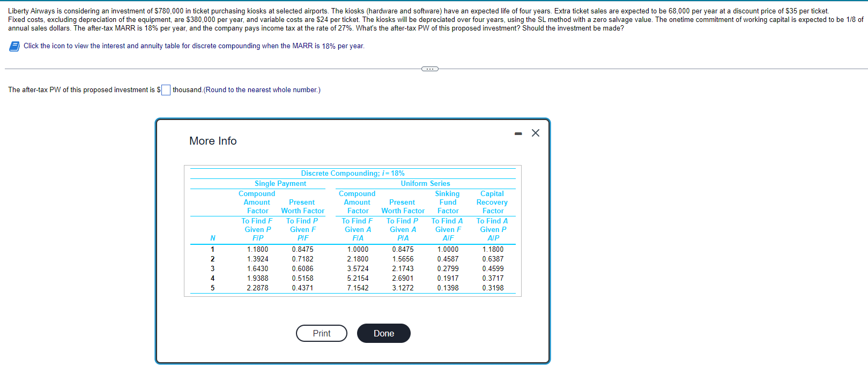Viewport: 868px width, 382px height.
Task: Click the F/P value 1.6430 in row 3
Action: (x=258, y=268)
